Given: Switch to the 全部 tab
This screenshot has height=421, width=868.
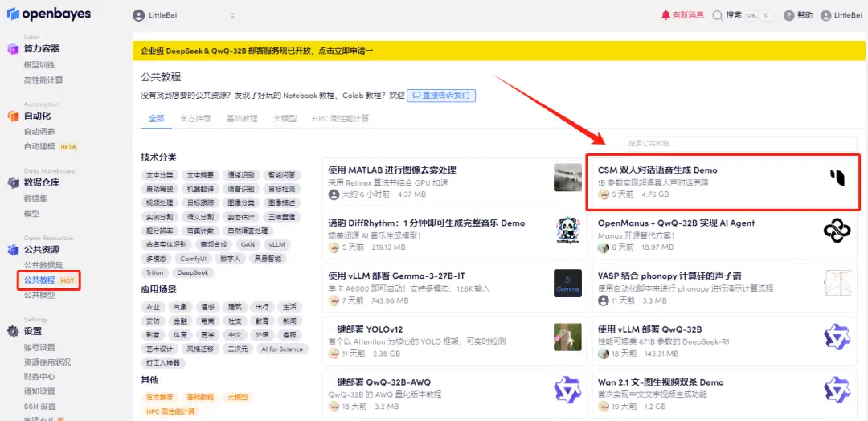Looking at the screenshot, I should pos(156,118).
